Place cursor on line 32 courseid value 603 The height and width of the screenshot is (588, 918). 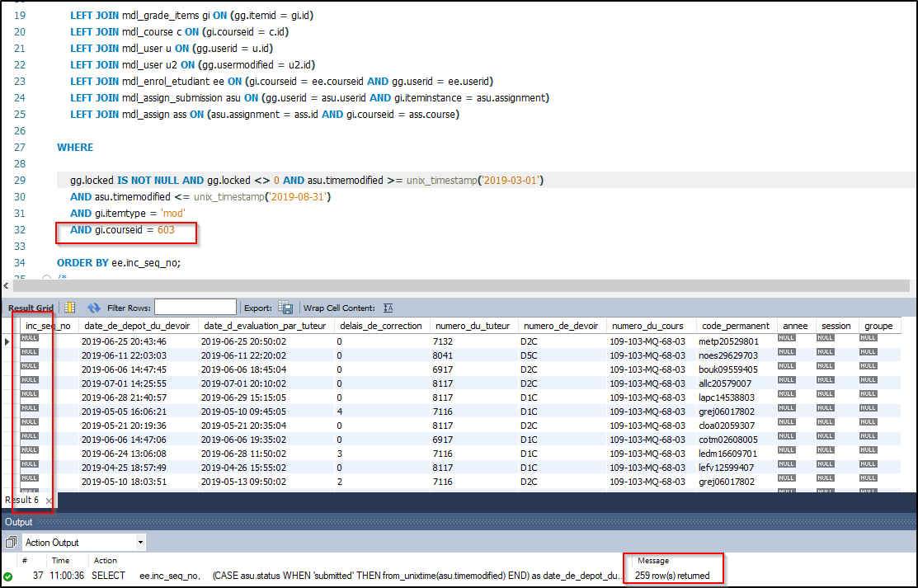[x=166, y=230]
